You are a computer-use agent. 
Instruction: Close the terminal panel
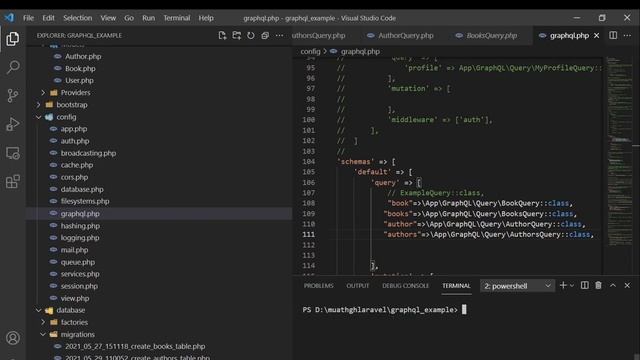[x=627, y=286]
